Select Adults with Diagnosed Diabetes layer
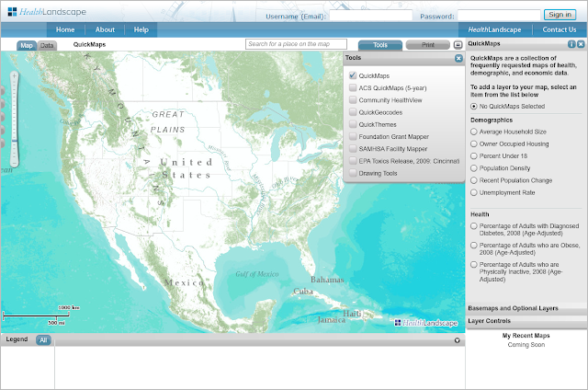 tap(474, 226)
